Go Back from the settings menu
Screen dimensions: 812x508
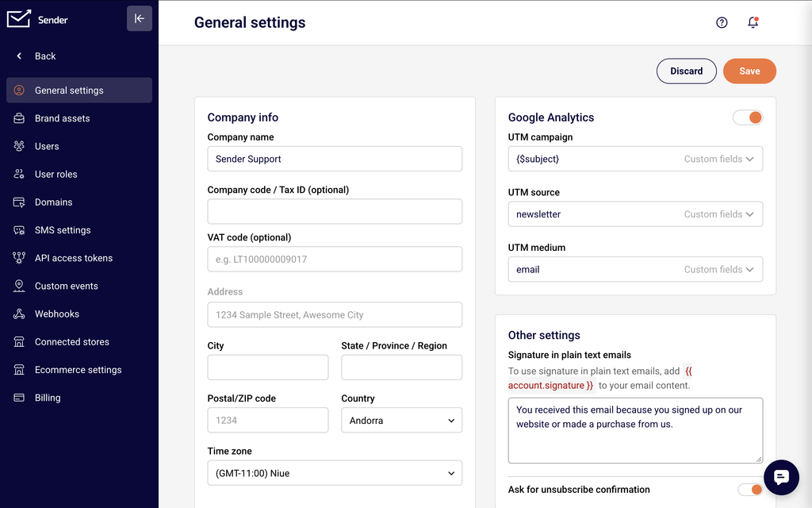click(37, 56)
